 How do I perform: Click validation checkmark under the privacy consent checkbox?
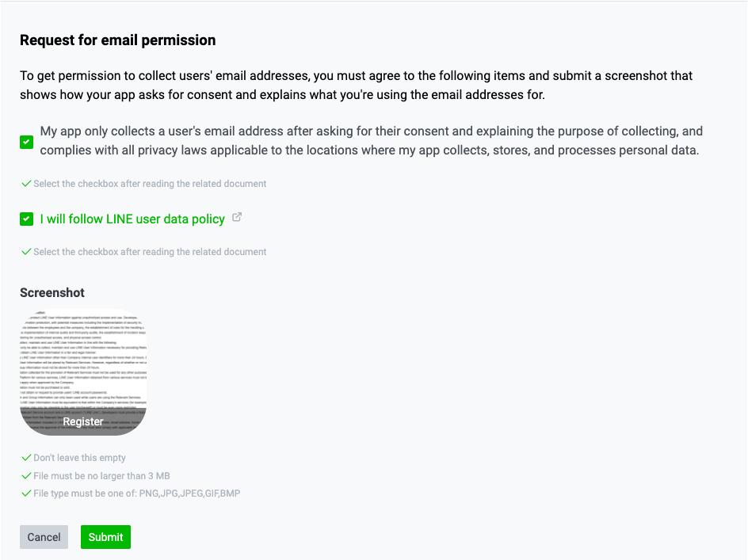pos(26,184)
